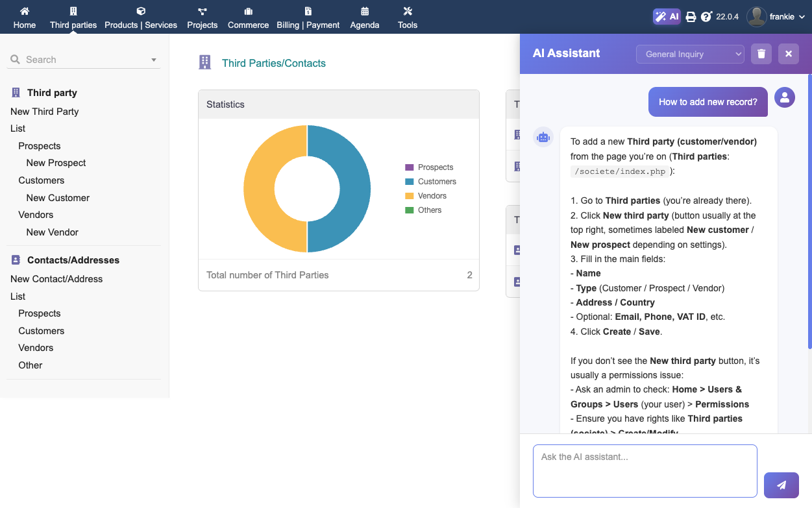812x508 pixels.
Task: Open the help icon beside version number
Action: (706, 17)
